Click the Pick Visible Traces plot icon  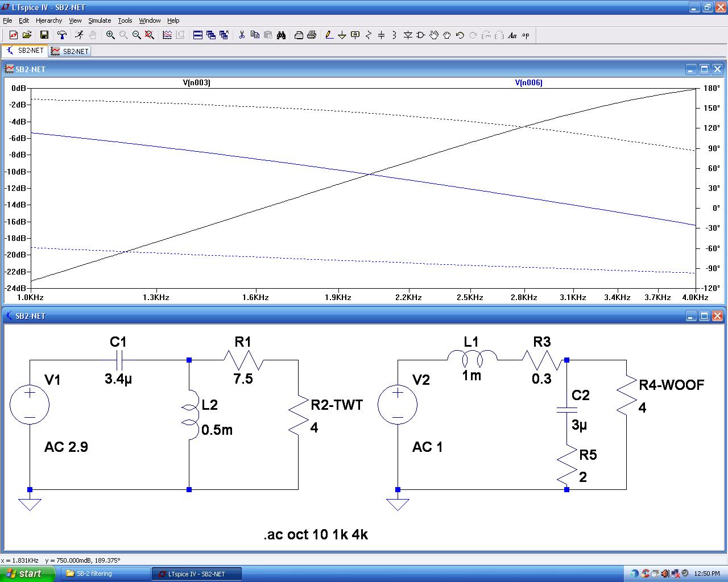pos(167,35)
